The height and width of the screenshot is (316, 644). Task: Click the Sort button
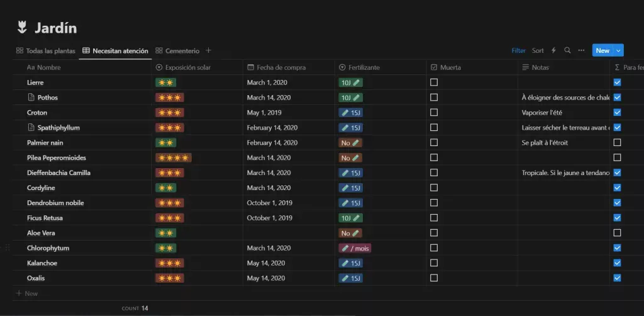[538, 50]
